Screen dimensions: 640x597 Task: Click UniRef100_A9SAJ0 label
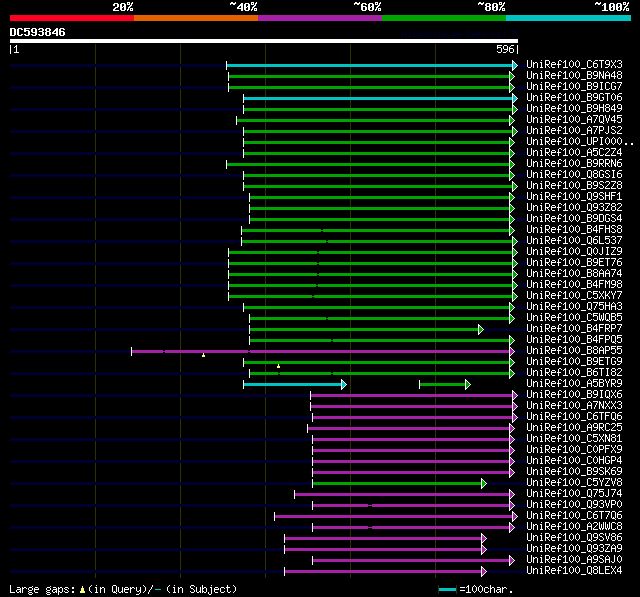pos(574,560)
